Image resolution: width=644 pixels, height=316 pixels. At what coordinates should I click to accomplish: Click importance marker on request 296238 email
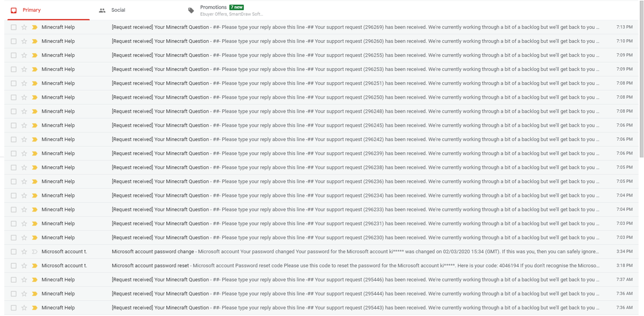point(34,167)
